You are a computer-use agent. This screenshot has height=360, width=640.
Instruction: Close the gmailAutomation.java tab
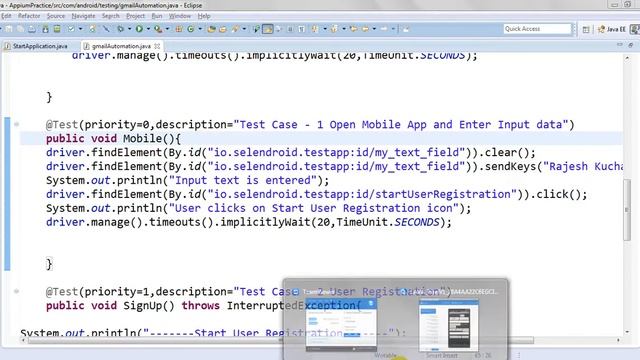[157, 46]
